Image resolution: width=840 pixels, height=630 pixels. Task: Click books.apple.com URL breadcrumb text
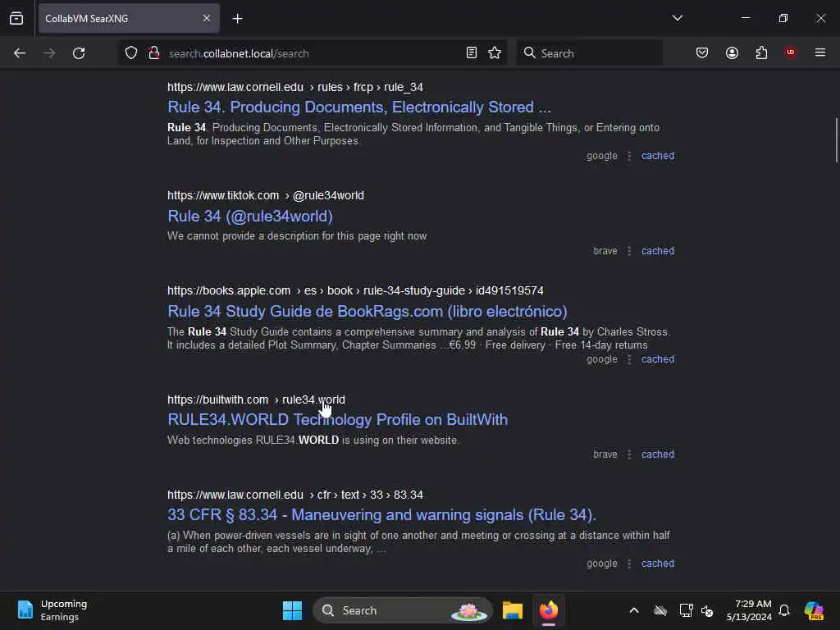click(x=355, y=290)
